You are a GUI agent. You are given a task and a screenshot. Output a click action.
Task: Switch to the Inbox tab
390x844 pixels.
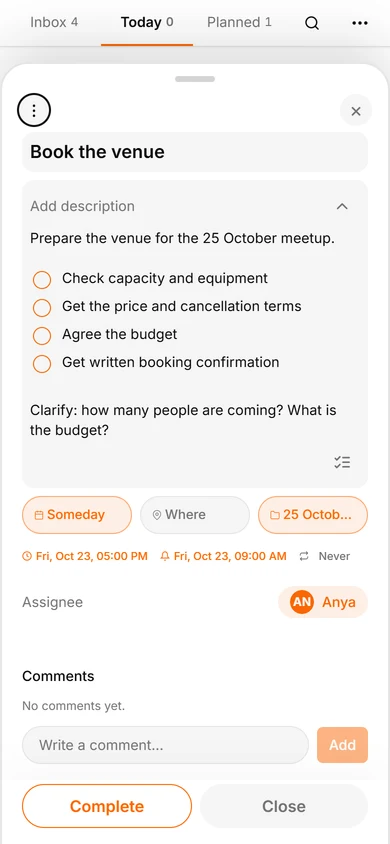(54, 23)
